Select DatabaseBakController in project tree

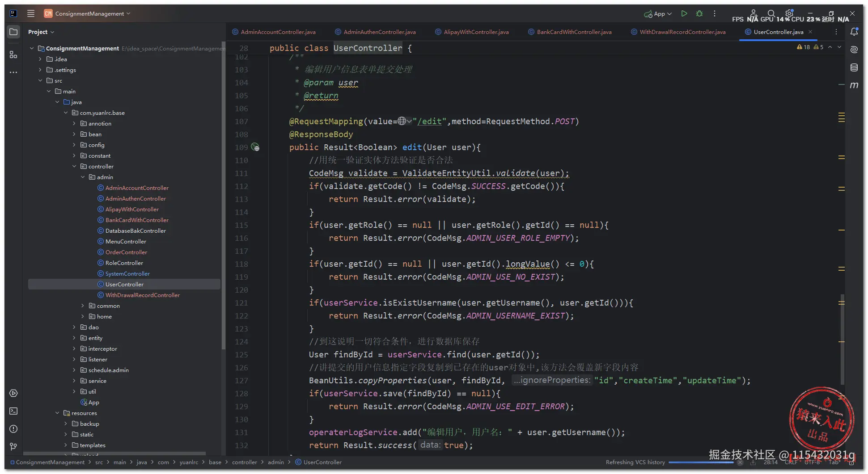(x=135, y=231)
